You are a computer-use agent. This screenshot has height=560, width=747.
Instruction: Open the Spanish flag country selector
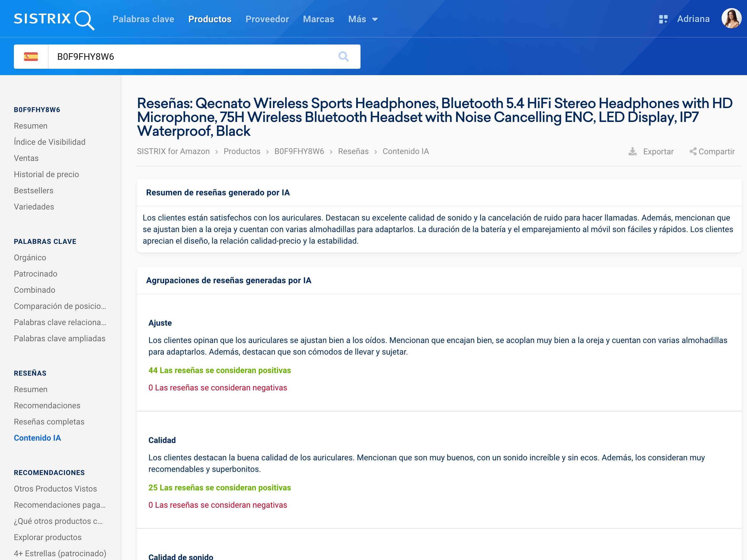click(31, 56)
